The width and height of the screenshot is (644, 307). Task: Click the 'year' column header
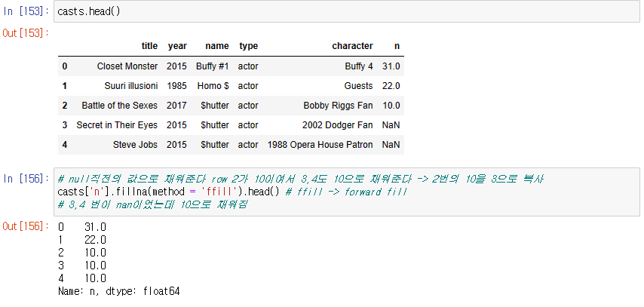177,46
